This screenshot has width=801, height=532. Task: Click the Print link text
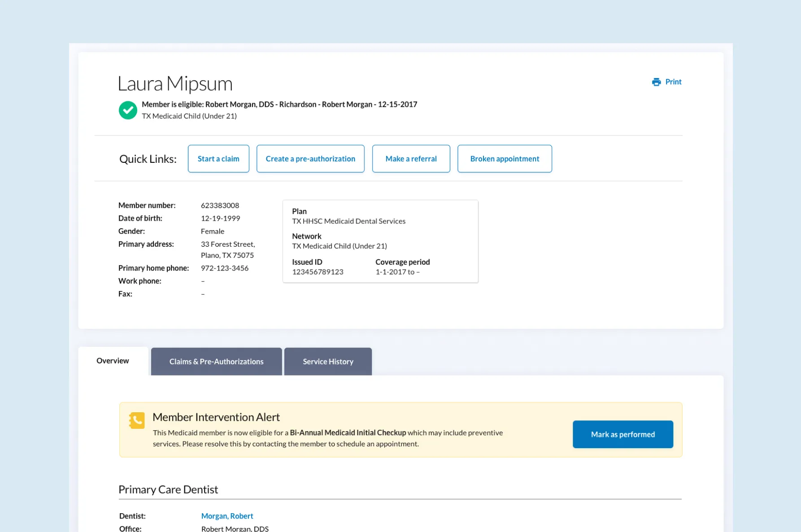point(673,82)
